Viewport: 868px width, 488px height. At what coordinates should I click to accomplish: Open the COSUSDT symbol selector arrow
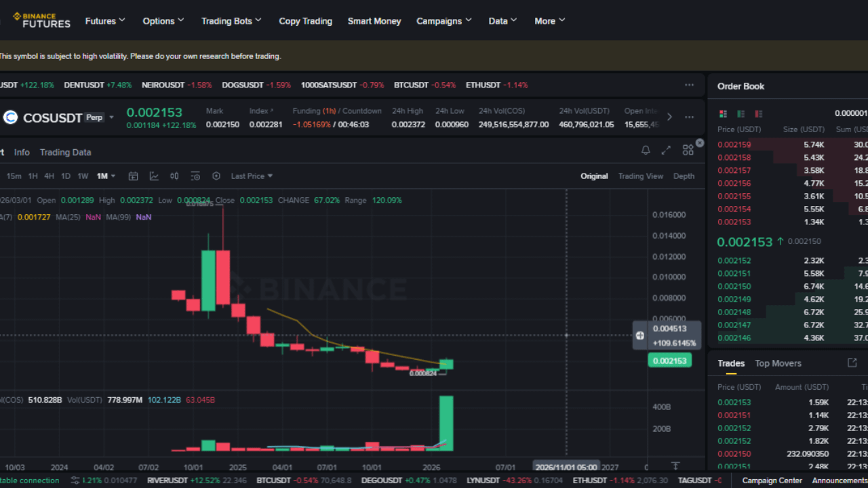[x=112, y=117]
